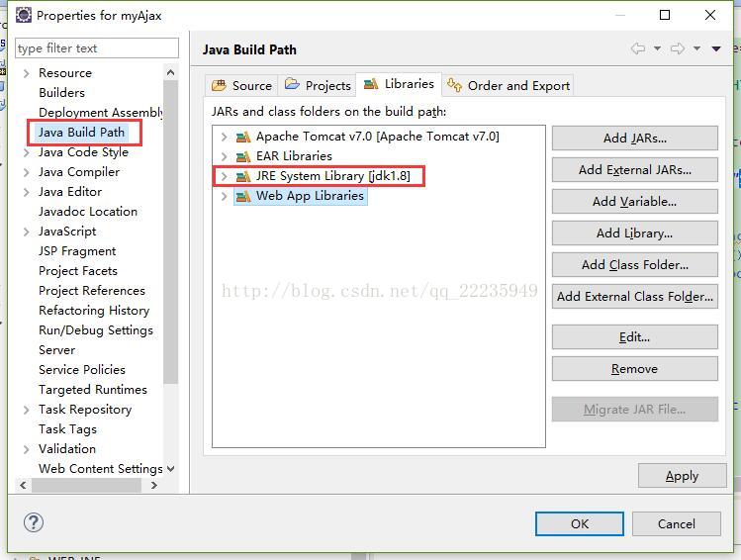Switch to the Source tab

241,85
